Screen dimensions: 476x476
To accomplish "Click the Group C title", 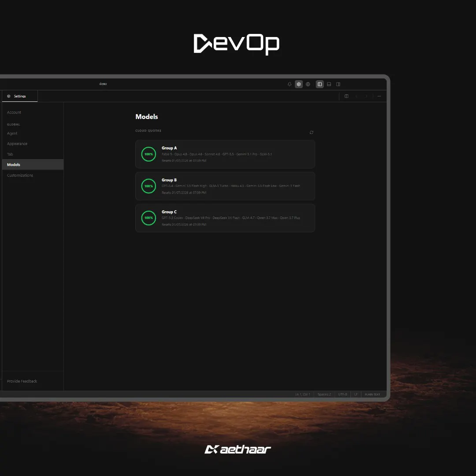I will click(x=169, y=212).
